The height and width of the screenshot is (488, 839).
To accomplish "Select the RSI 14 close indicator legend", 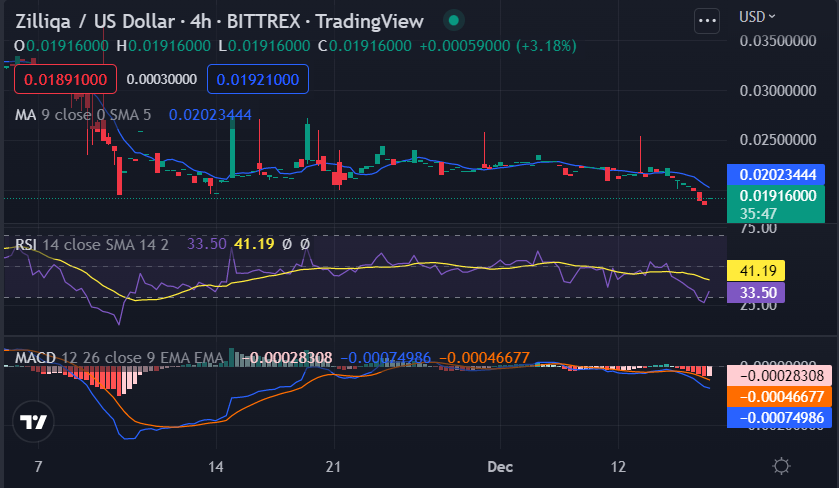I will point(91,245).
